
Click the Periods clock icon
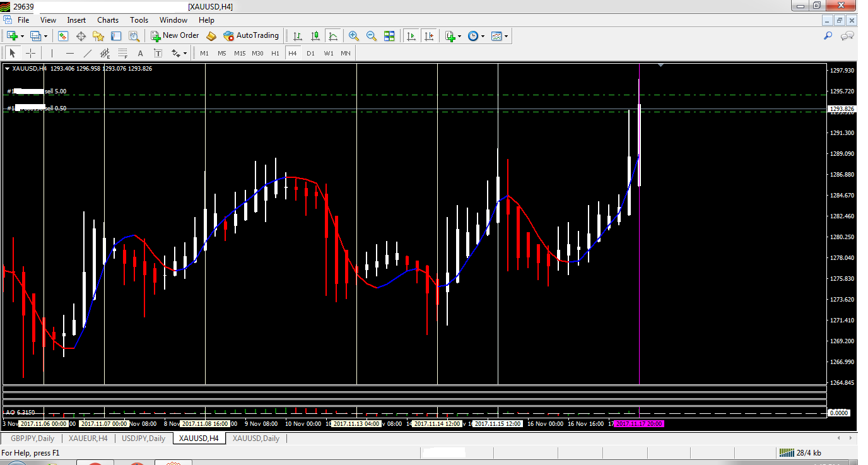(473, 36)
